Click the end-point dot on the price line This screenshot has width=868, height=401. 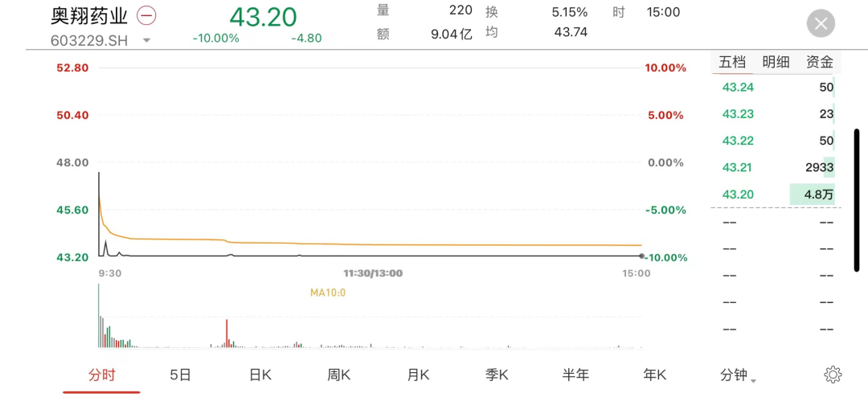point(641,256)
